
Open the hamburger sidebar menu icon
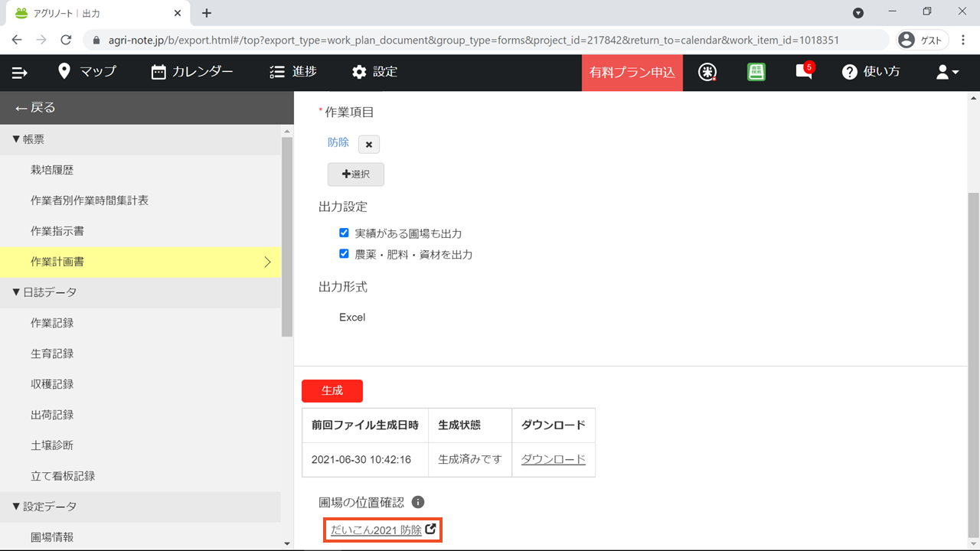pyautogui.click(x=19, y=73)
